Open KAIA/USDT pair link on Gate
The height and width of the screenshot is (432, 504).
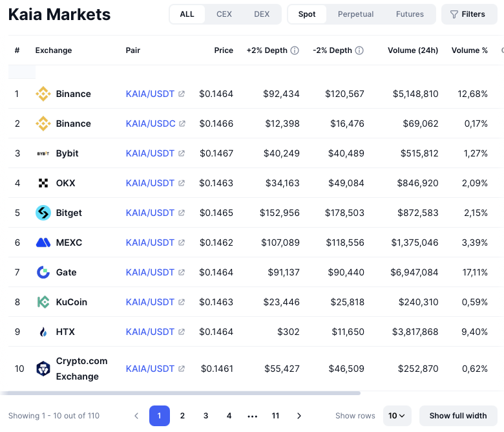point(150,272)
